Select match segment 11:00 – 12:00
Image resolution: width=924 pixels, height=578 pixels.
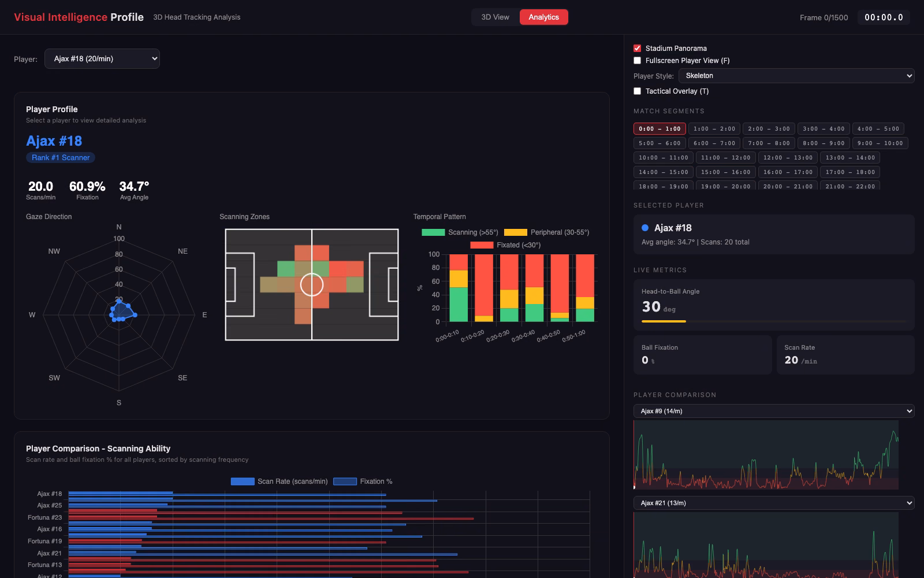click(725, 158)
